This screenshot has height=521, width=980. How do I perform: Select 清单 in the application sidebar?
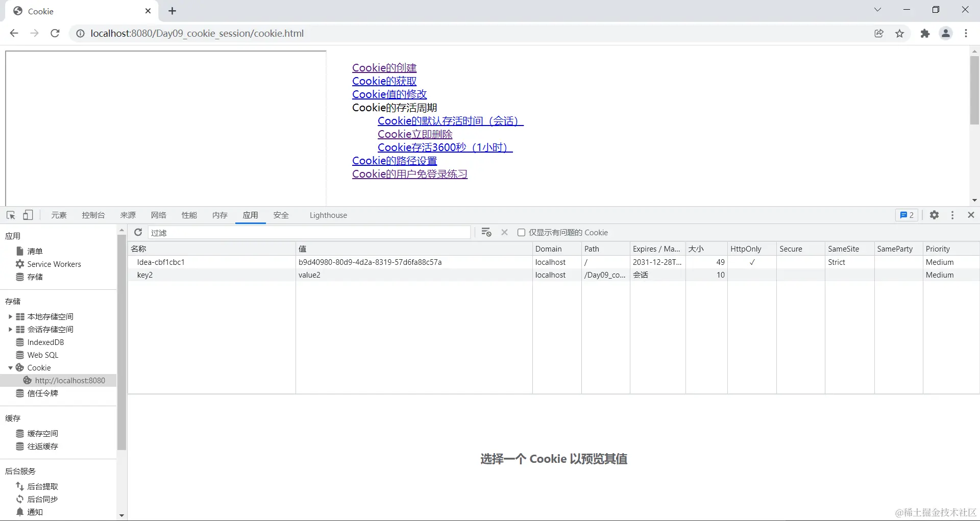[35, 251]
